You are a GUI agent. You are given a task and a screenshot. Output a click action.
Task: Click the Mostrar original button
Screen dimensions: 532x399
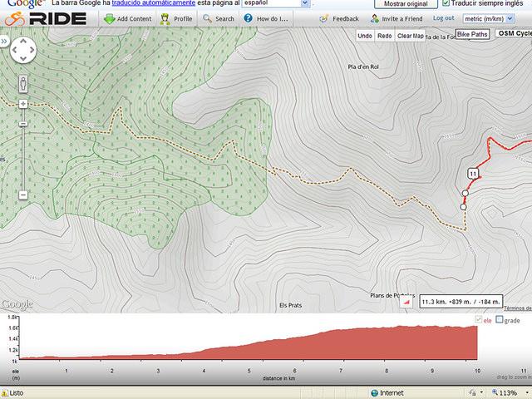(x=406, y=3)
